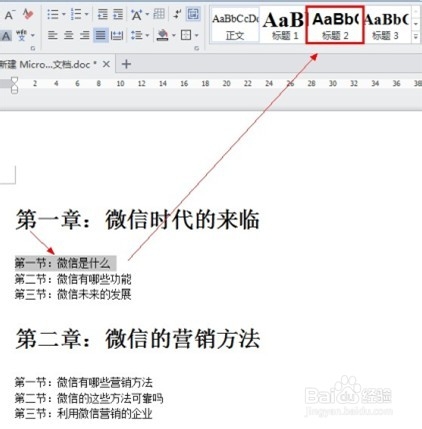
Task: Open the font group dialog launcher
Action: click(x=33, y=48)
